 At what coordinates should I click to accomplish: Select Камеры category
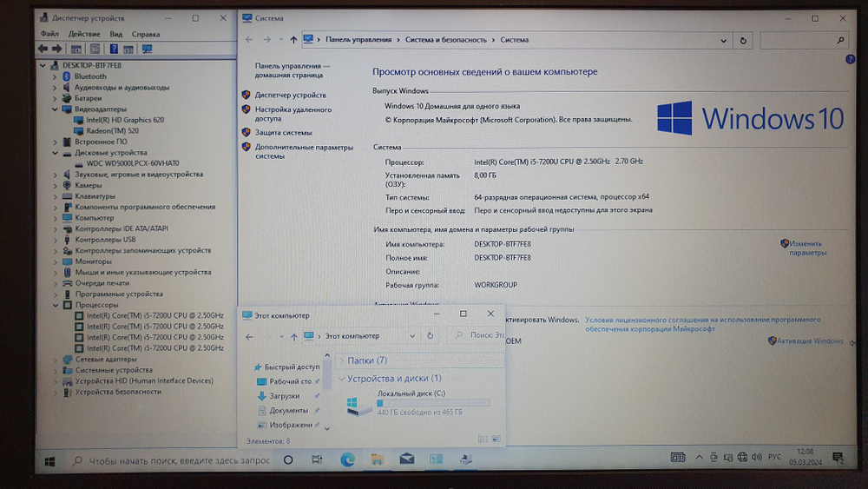click(x=88, y=185)
